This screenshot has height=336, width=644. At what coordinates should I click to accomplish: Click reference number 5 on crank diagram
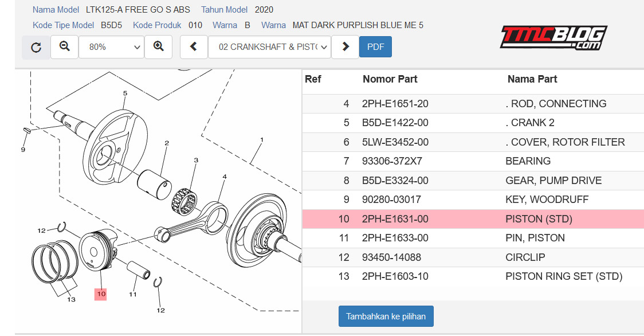click(x=125, y=93)
